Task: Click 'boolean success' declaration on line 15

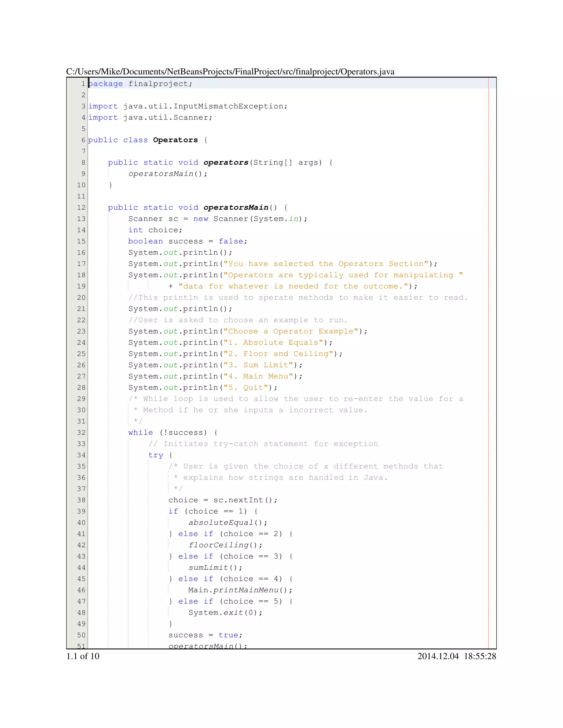Action: [165, 241]
